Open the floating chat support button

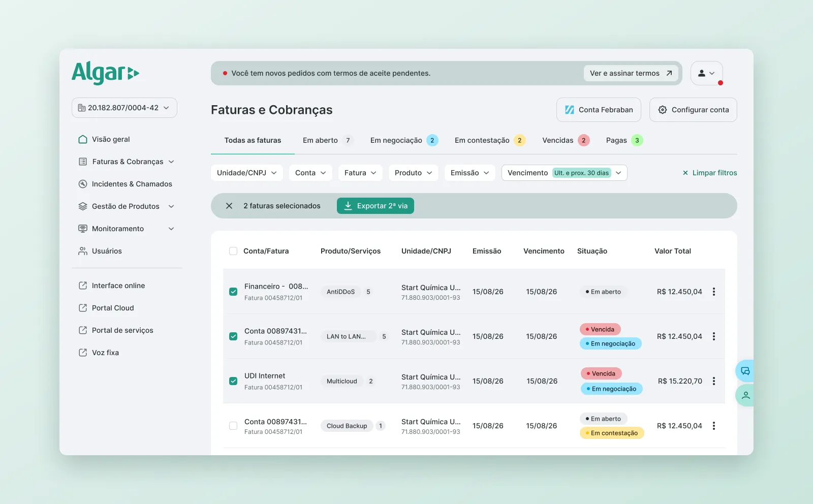(x=745, y=371)
